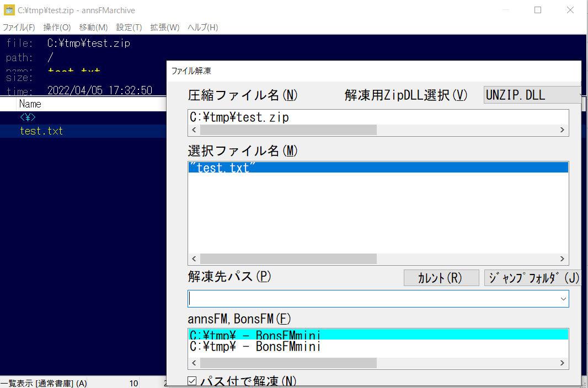Viewport: 588px width, 388px height.
Task: Open the ファイル(F) menu
Action: pyautogui.click(x=19, y=27)
